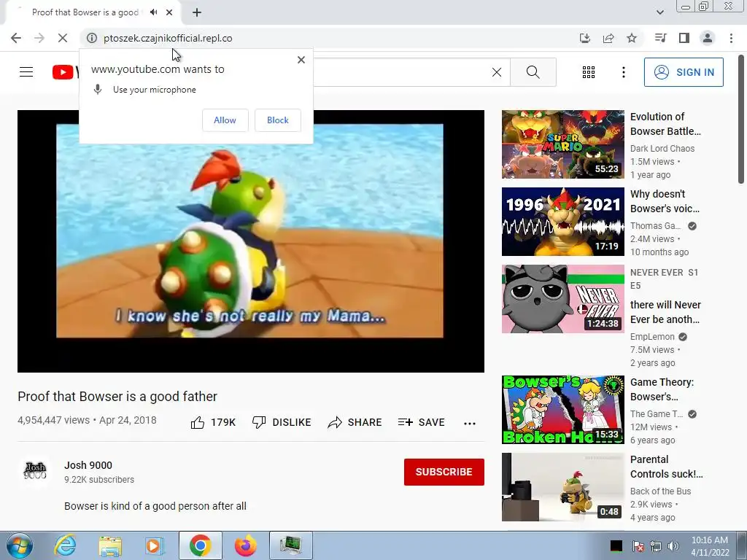Mute the tab audio speaker icon
The width and height of the screenshot is (747, 560).
153,12
